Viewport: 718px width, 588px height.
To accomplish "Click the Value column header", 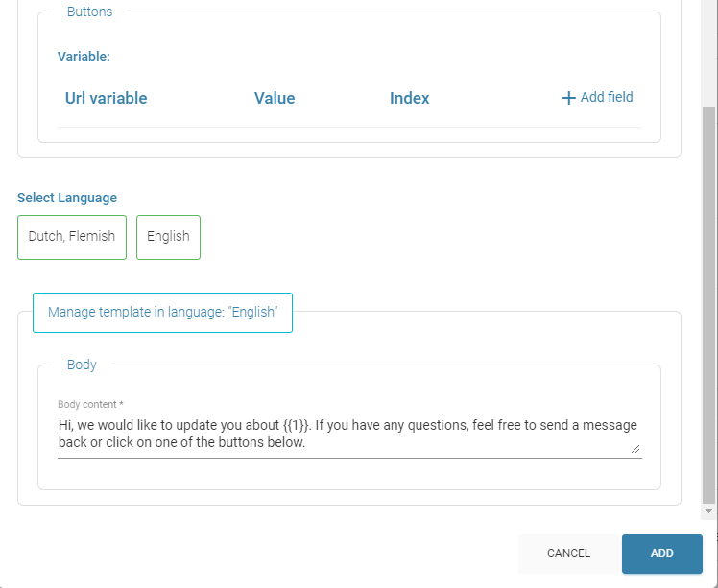I will click(x=275, y=98).
